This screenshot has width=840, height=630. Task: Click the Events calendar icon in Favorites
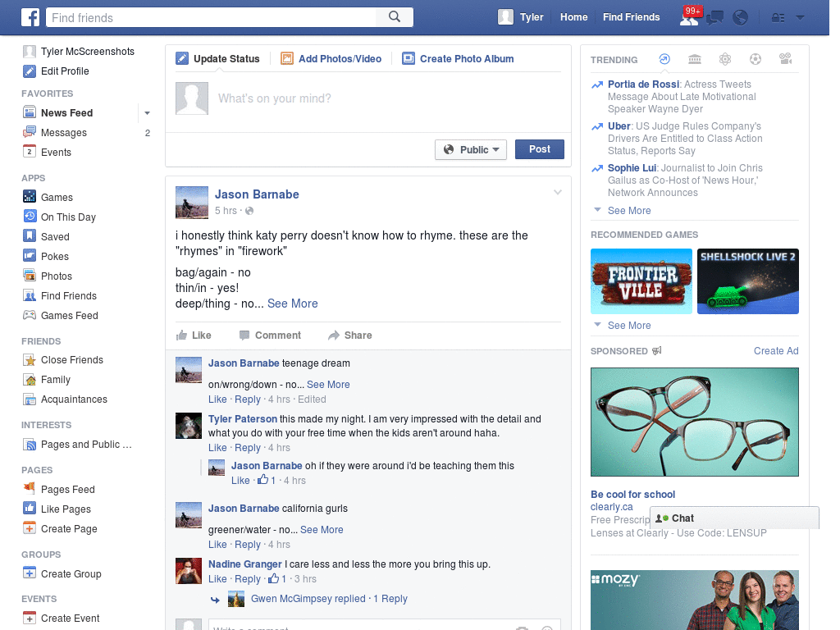(x=30, y=152)
